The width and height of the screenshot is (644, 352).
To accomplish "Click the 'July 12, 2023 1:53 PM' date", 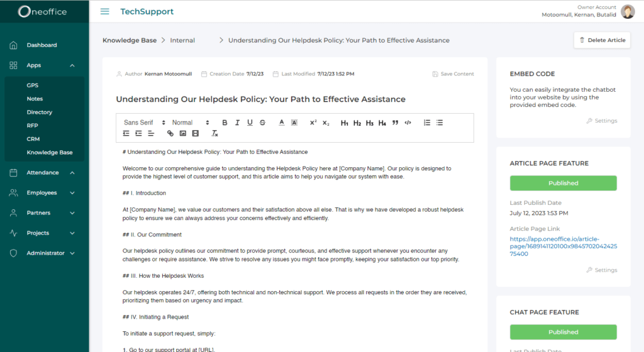I will point(539,213).
